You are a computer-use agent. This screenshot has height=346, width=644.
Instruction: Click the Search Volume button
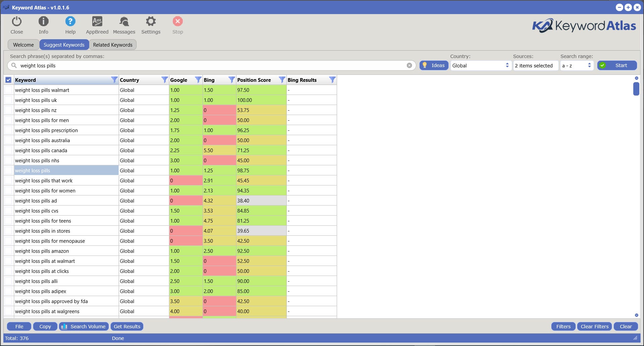pyautogui.click(x=84, y=326)
